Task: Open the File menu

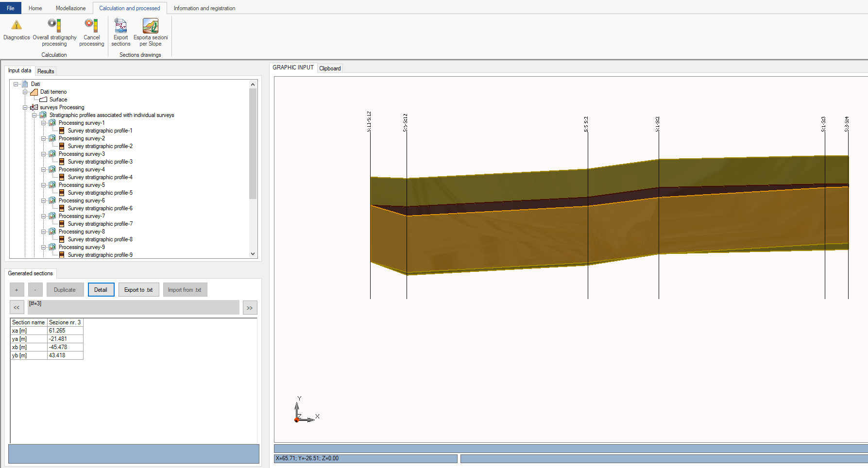Action: coord(11,8)
